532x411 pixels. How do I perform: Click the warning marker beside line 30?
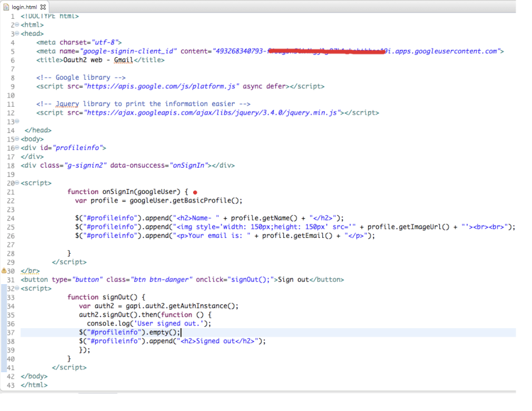point(4,271)
